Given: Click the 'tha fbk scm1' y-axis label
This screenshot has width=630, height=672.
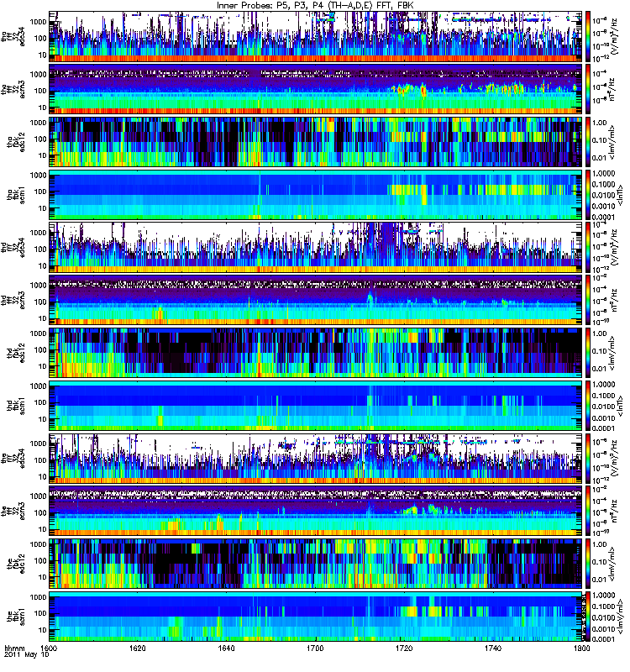Looking at the screenshot, I should (x=16, y=195).
